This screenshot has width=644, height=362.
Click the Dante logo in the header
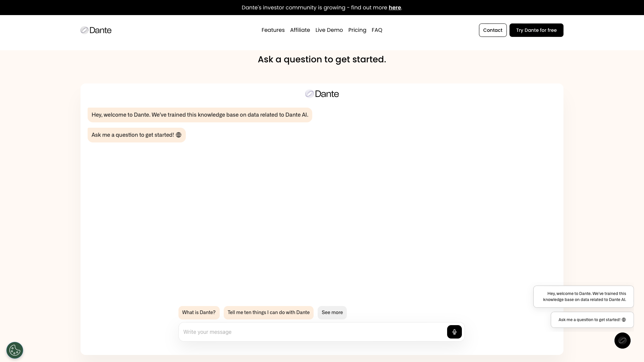pyautogui.click(x=96, y=30)
